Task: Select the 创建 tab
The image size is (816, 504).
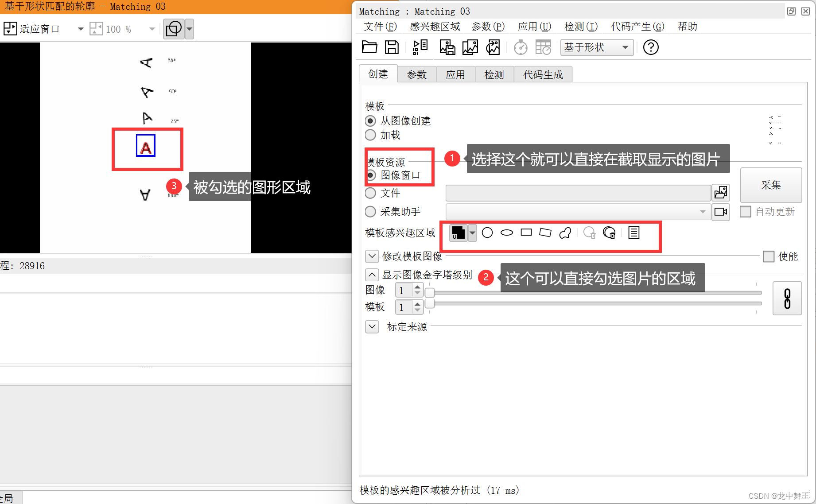Action: coord(378,74)
